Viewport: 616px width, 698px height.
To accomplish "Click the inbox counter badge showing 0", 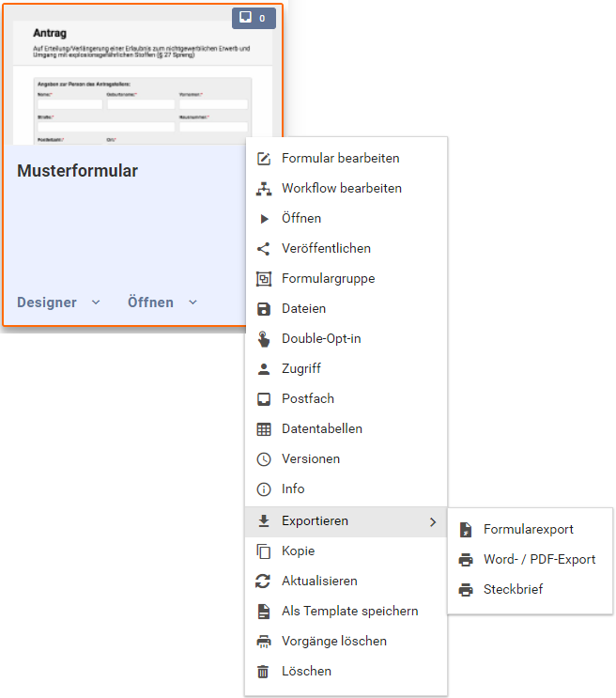I will tap(254, 18).
